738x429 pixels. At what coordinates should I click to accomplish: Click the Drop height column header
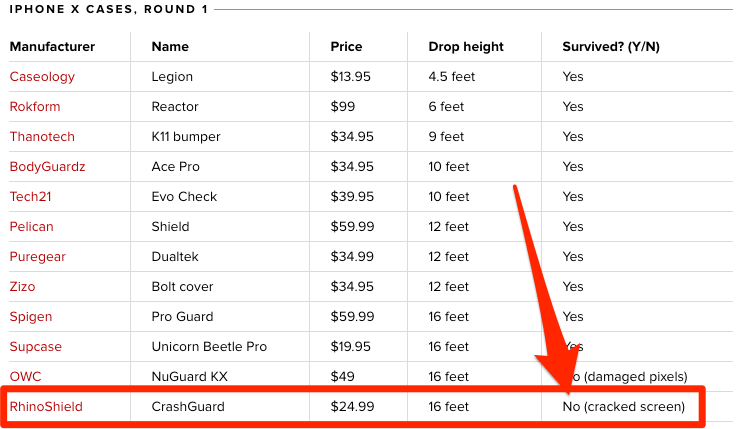(x=466, y=47)
